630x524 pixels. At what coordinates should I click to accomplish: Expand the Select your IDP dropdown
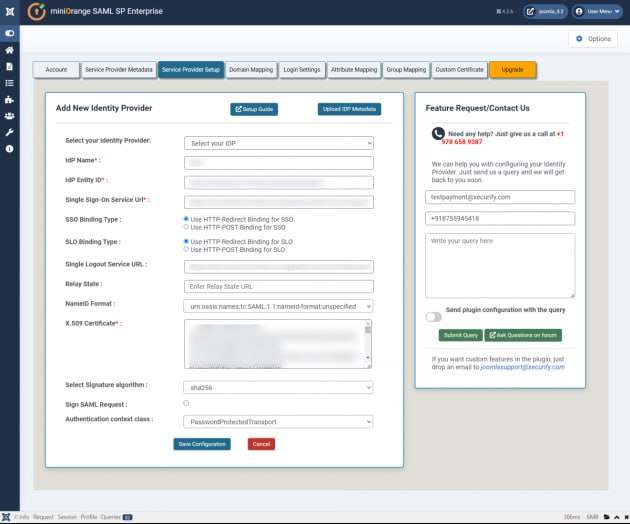point(279,143)
